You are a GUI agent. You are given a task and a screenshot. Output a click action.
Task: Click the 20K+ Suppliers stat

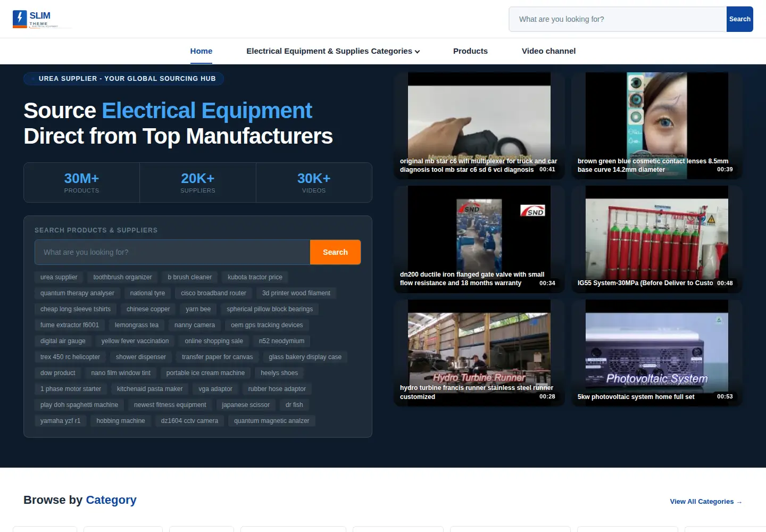[x=198, y=182]
